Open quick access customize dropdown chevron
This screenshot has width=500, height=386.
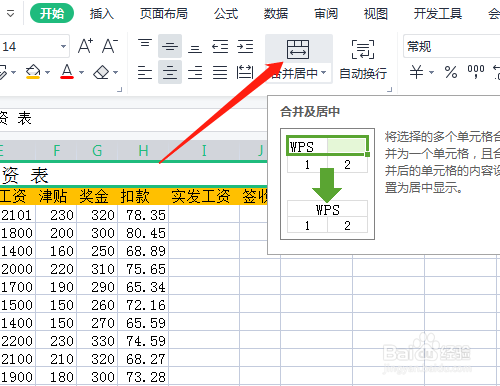(x=11, y=14)
